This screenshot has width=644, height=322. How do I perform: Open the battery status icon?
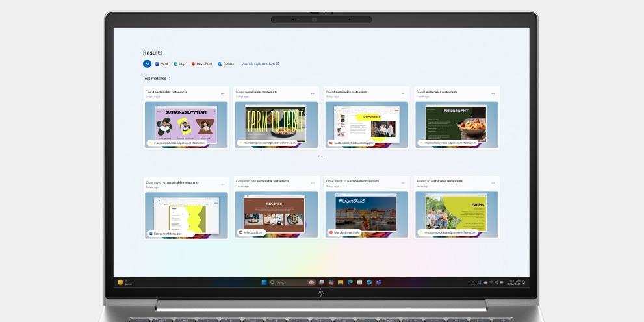pyautogui.click(x=502, y=282)
